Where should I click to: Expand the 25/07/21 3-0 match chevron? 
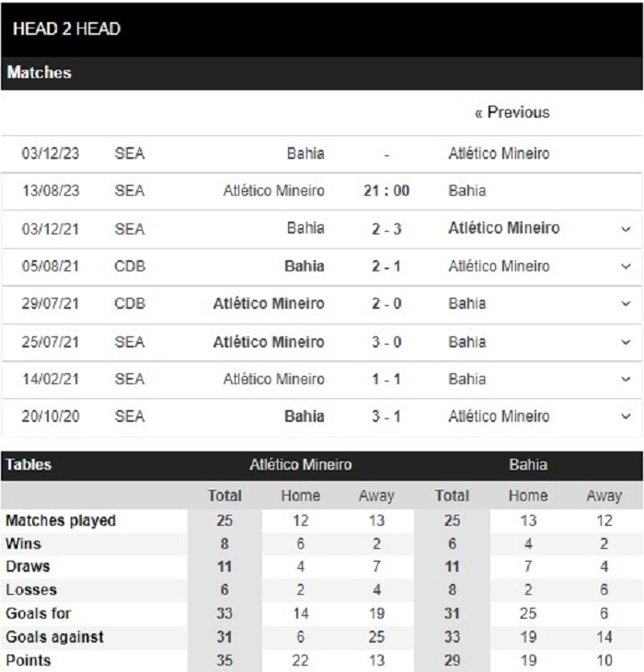[x=626, y=342]
